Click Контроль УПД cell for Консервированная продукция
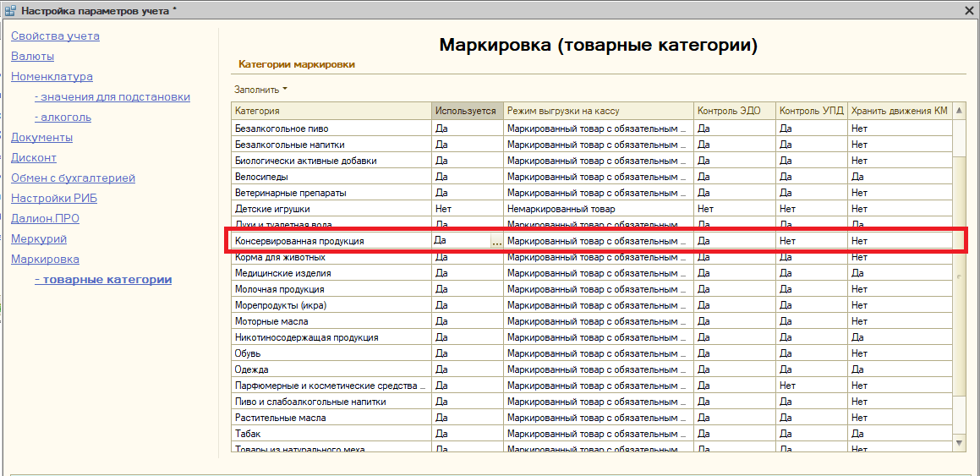 810,241
